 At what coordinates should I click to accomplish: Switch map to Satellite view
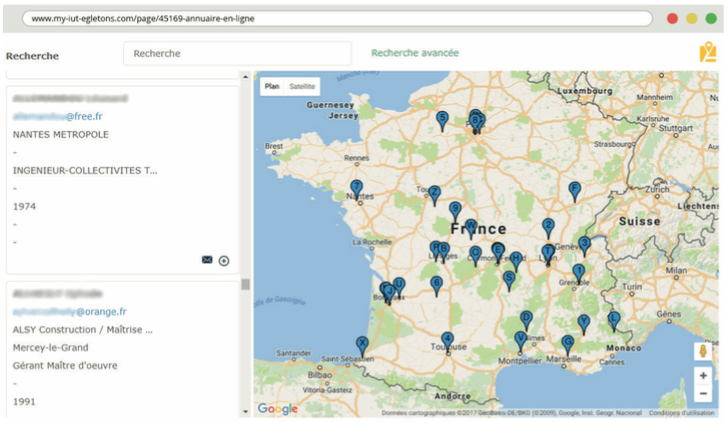(302, 86)
